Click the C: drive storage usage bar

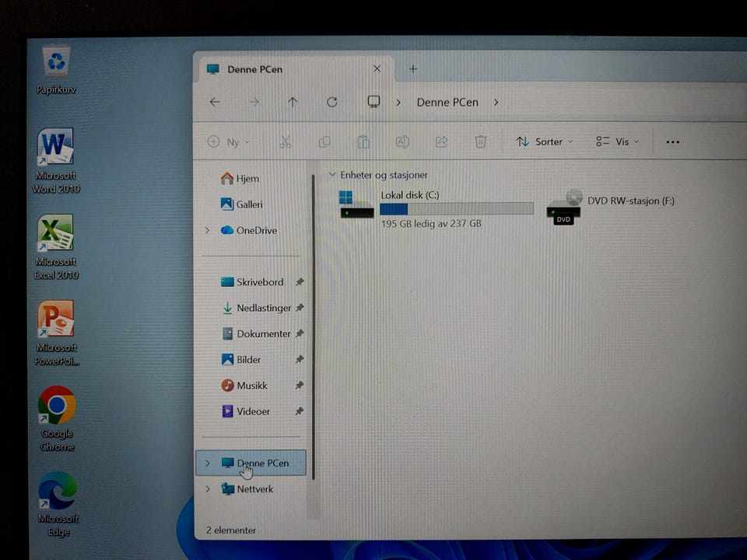click(x=457, y=208)
